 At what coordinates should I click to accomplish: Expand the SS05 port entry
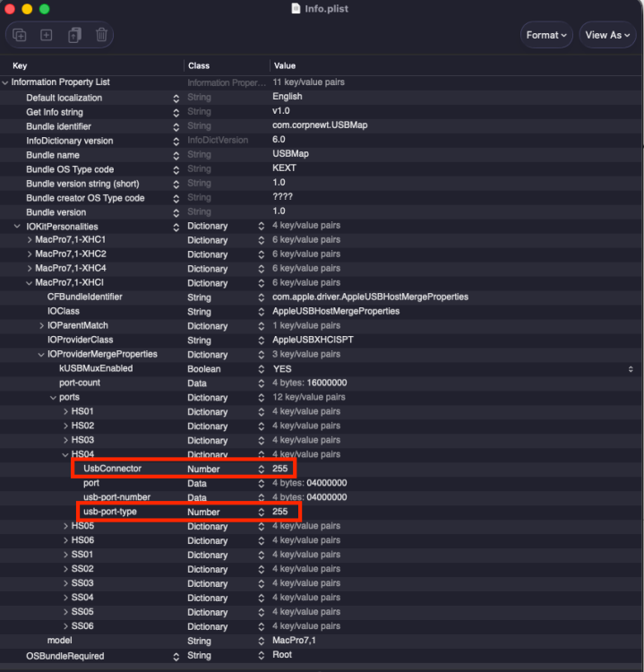(65, 612)
